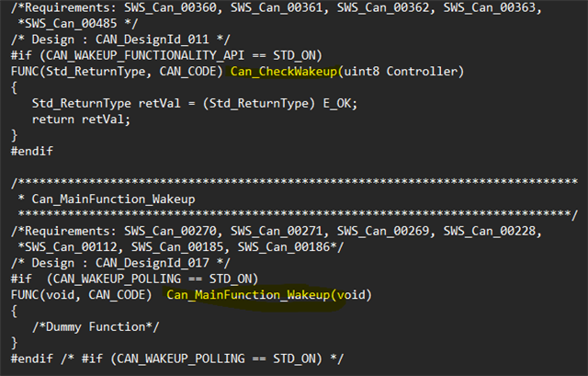Click the 'CAN_DesignId_017' design comment
Viewport: 588px width, 376px height.
[153, 263]
